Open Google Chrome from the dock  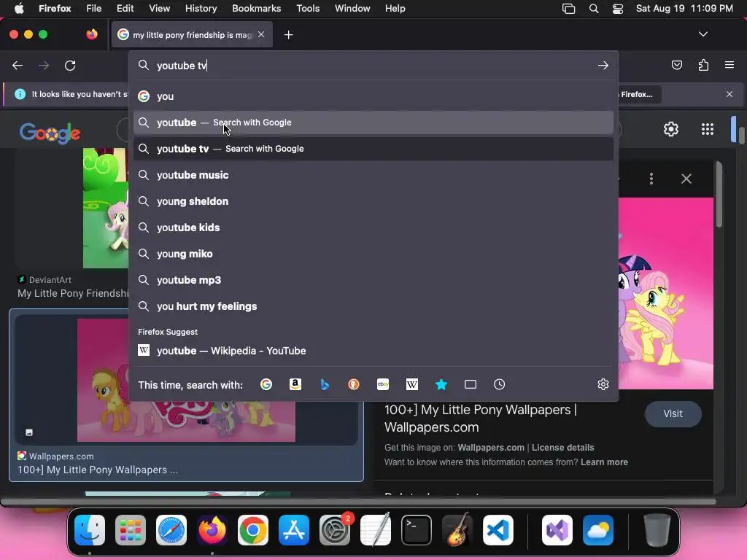click(x=253, y=530)
